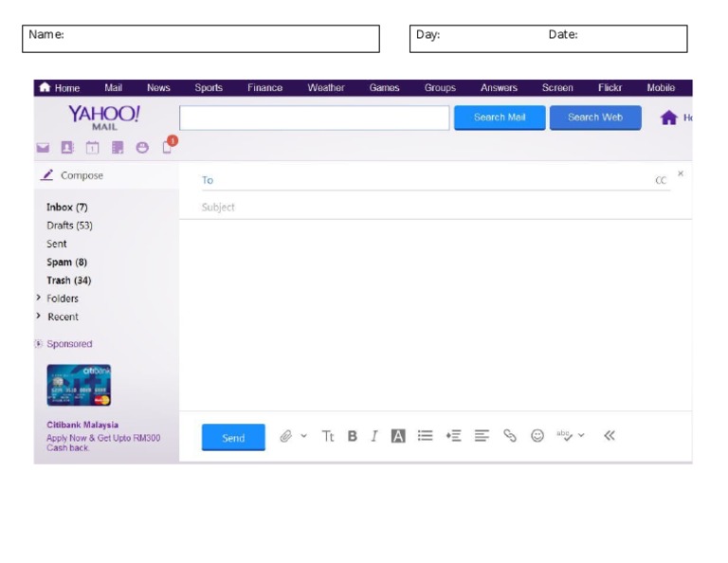The image size is (728, 563).
Task: Open Answers in the top navigation bar
Action: click(x=499, y=88)
